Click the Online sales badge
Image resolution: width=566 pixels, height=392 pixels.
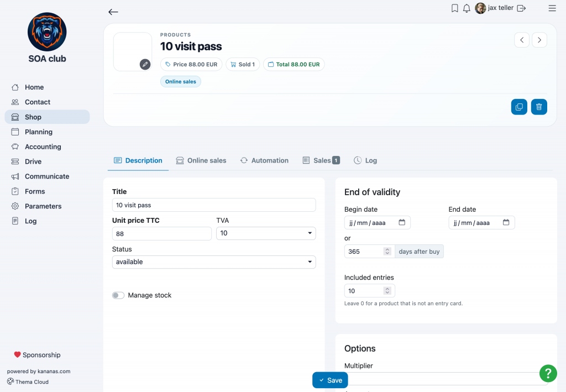(181, 82)
